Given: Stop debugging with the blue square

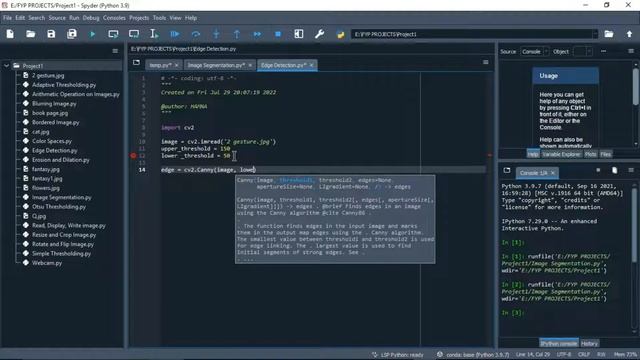Looking at the screenshot, I should pos(278,34).
